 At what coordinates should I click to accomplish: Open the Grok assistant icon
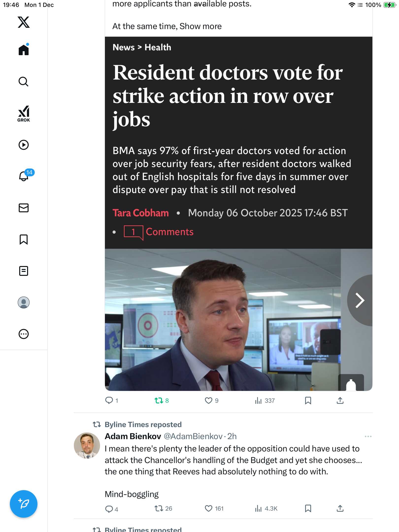24,114
